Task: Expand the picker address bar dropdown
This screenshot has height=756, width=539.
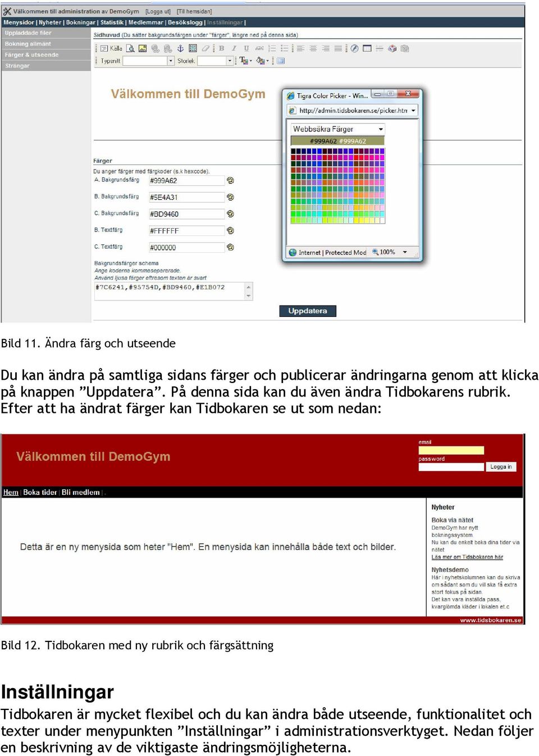Action: click(x=413, y=111)
